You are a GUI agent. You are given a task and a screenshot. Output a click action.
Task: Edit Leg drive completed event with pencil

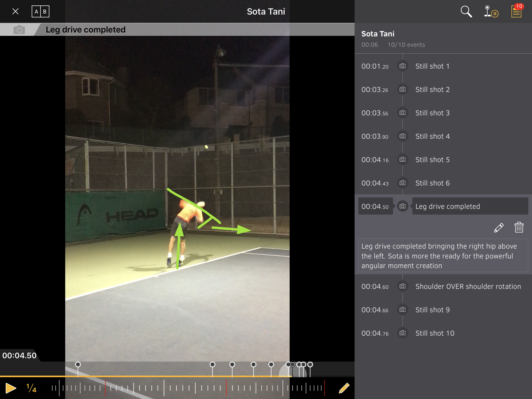(x=498, y=228)
